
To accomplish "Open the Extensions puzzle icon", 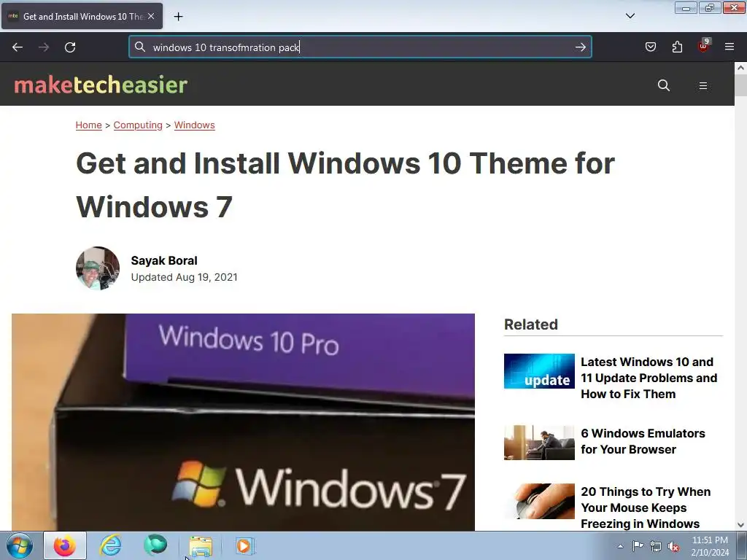I will (x=677, y=47).
